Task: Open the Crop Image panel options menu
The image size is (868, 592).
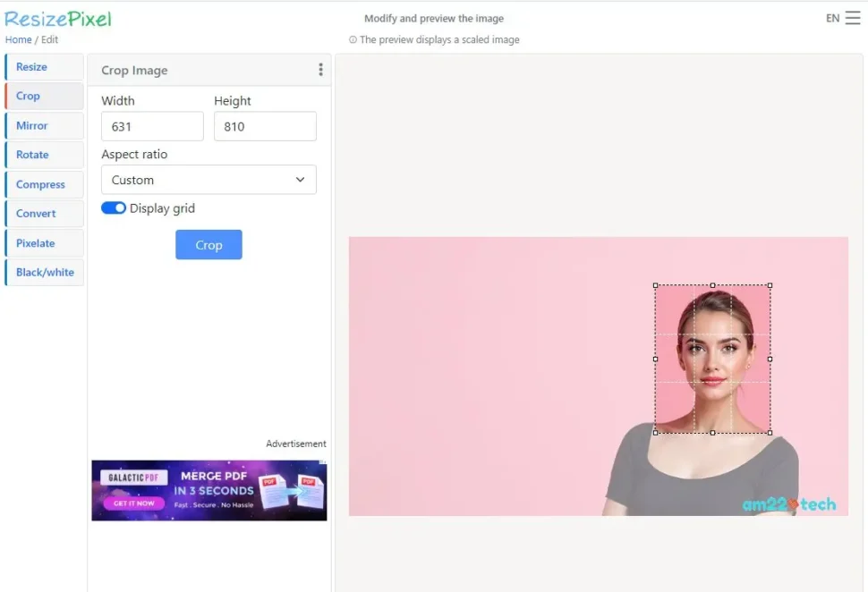Action: pyautogui.click(x=320, y=70)
